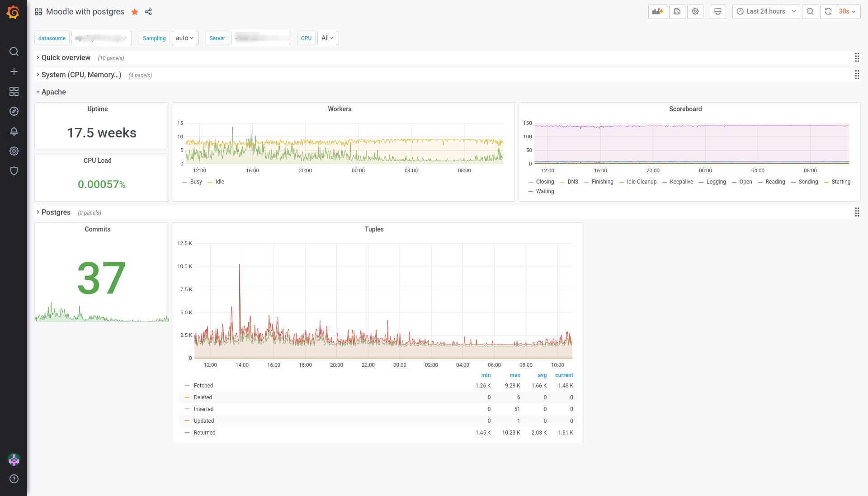Open the Alerting bell in sidebar
This screenshot has width=868, height=496.
tap(14, 131)
